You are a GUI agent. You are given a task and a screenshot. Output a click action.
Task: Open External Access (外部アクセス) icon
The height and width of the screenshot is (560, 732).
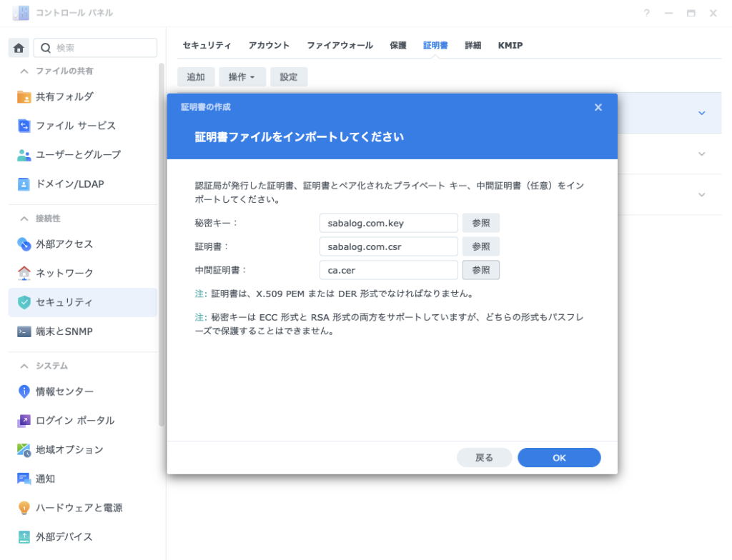pos(24,244)
